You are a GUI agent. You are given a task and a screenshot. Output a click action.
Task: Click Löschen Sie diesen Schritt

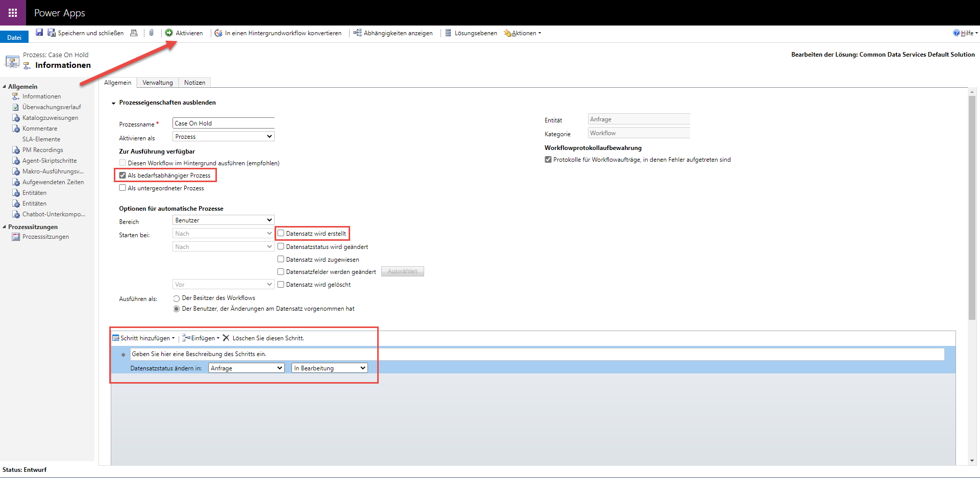[263, 338]
